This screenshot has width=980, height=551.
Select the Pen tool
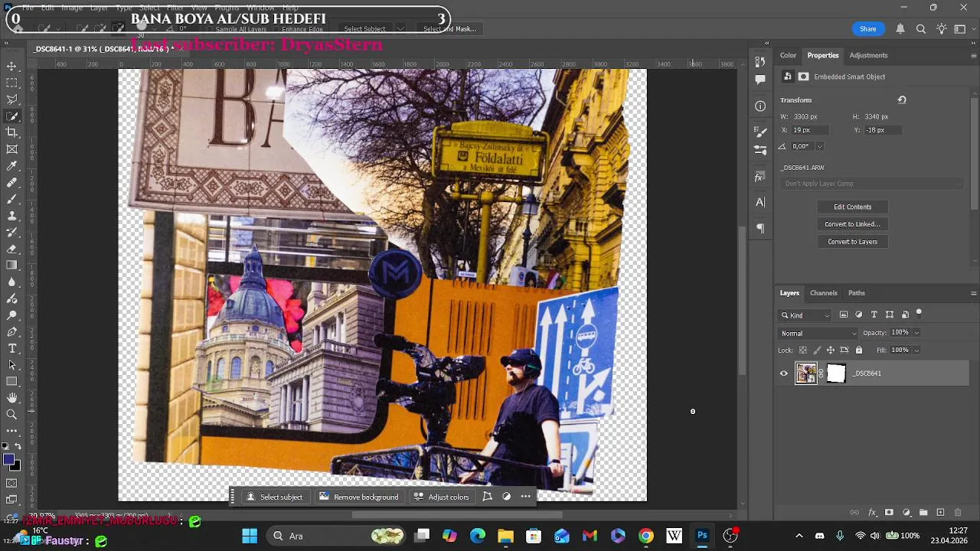tap(11, 332)
